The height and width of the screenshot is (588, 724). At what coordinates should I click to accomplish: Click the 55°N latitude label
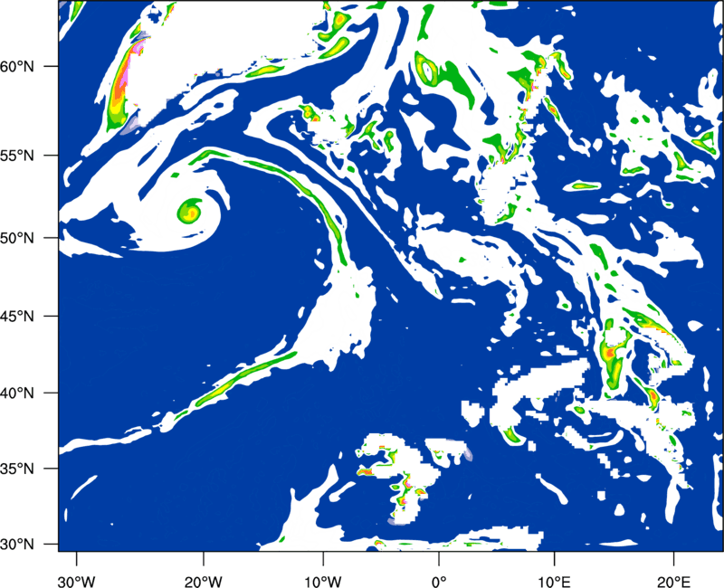(x=17, y=156)
